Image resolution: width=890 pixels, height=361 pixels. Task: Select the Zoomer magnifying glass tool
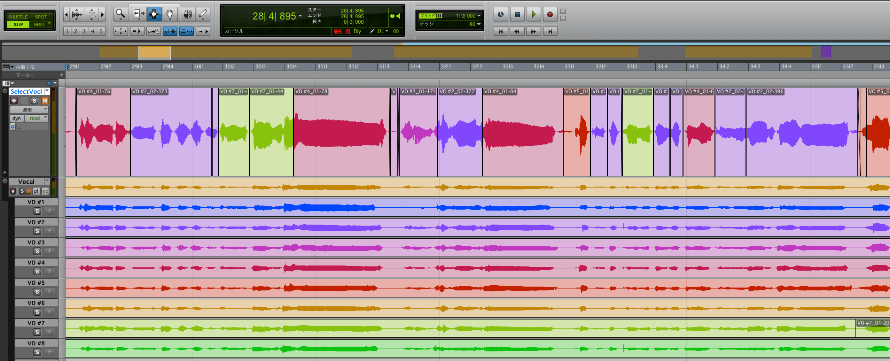click(x=120, y=14)
